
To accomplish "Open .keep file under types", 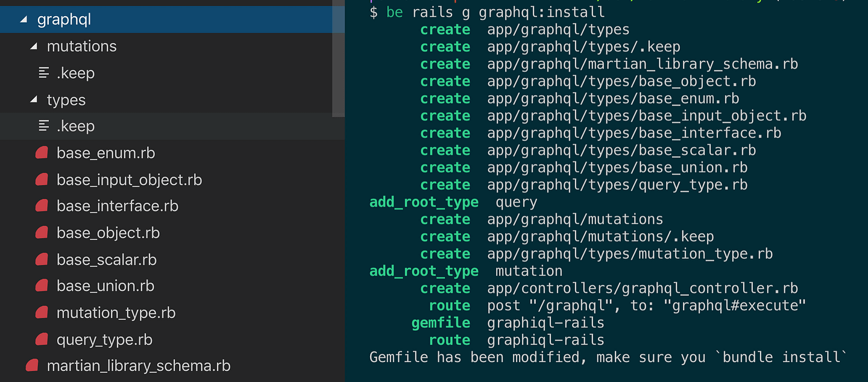I will (76, 126).
